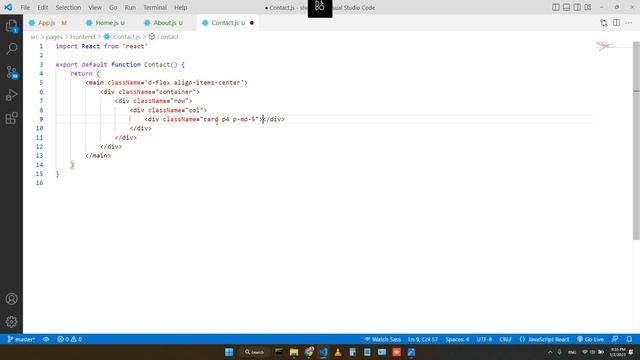Show hidden system tray icons chevron
The width and height of the screenshot is (640, 360).
pyautogui.click(x=550, y=352)
